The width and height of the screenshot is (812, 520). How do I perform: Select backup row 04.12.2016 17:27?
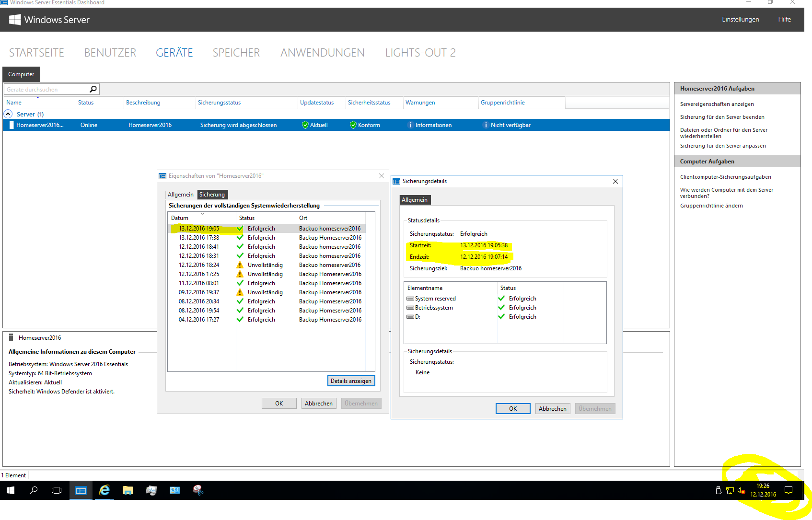click(x=267, y=320)
